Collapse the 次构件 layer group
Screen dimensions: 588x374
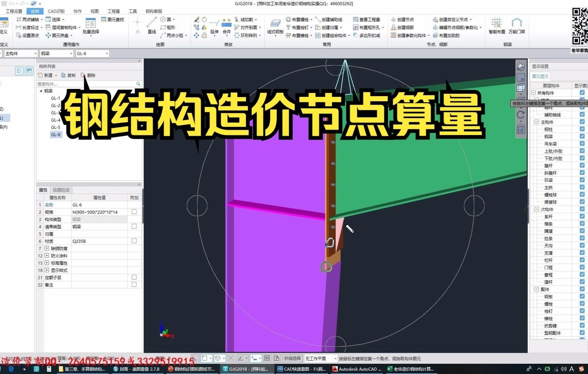point(537,209)
